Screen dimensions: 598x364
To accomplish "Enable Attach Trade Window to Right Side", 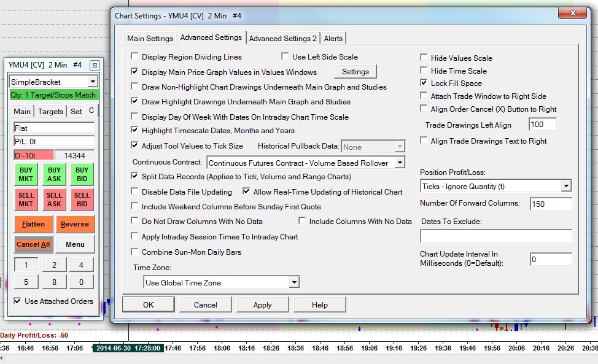I will (424, 96).
